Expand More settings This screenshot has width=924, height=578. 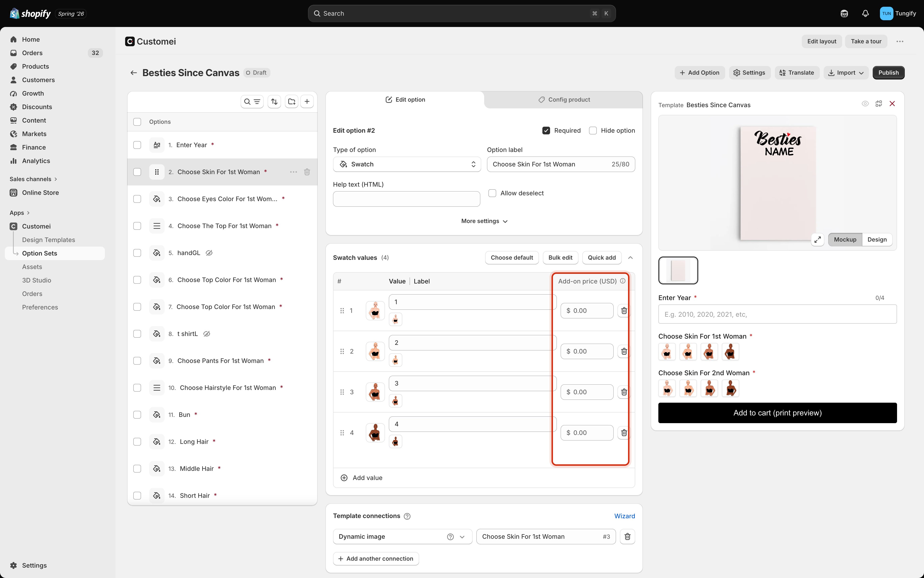click(484, 221)
